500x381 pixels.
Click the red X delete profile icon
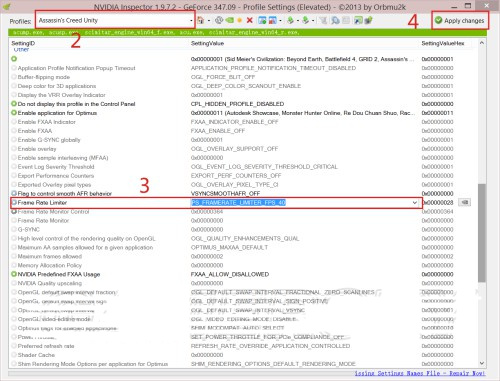pyautogui.click(x=250, y=20)
